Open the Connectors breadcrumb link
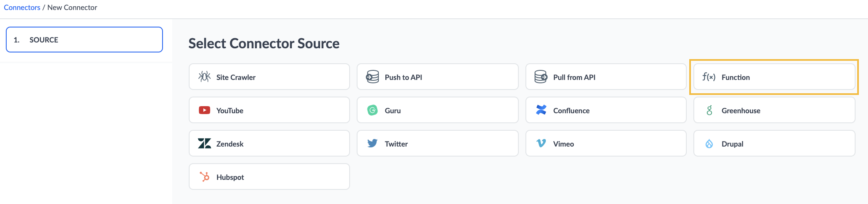This screenshot has width=868, height=204. click(22, 7)
